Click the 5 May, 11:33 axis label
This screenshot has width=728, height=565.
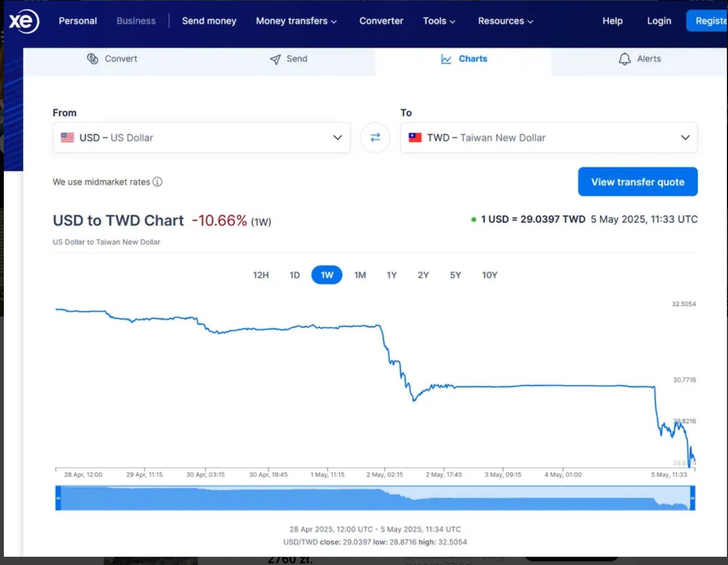click(669, 475)
